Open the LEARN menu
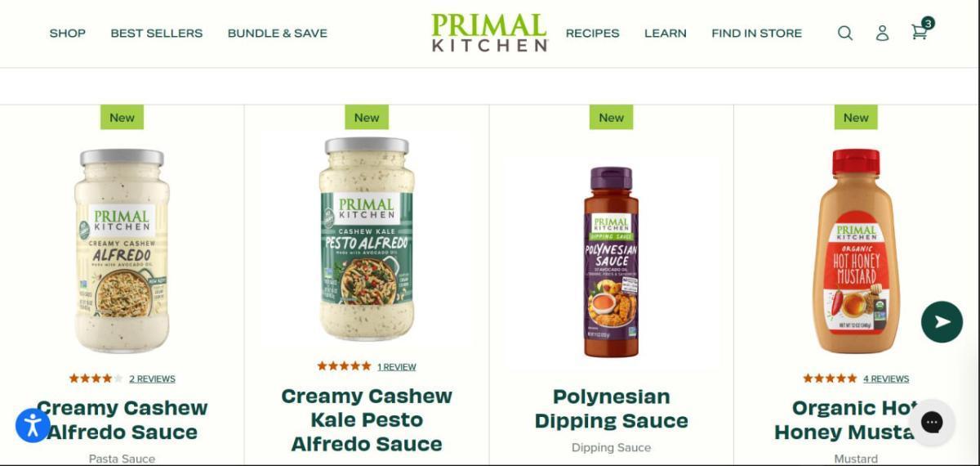Image resolution: width=980 pixels, height=466 pixels. (666, 34)
